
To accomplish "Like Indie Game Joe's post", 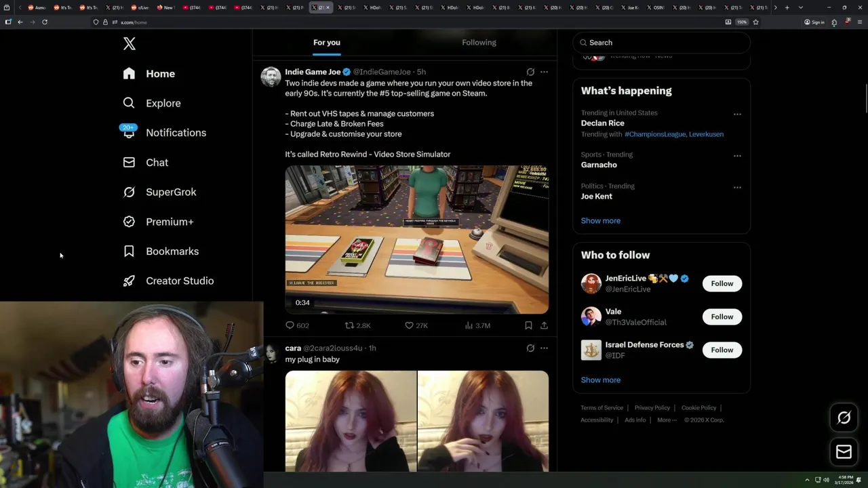I will pyautogui.click(x=416, y=325).
